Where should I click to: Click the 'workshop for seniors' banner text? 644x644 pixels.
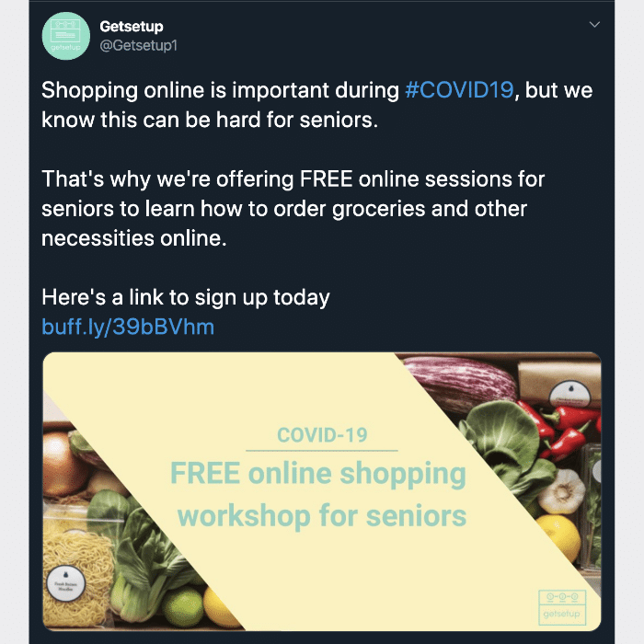coord(322,516)
